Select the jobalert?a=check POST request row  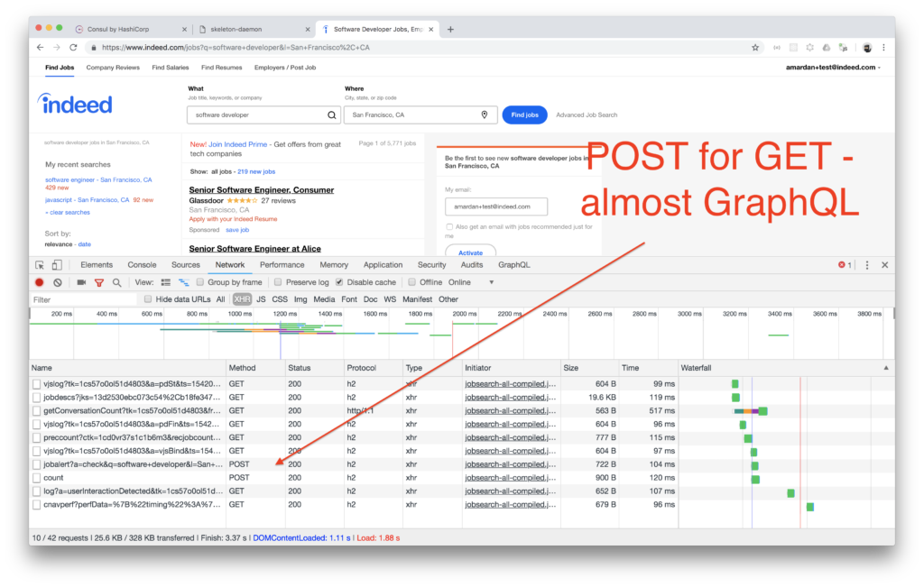(x=354, y=464)
